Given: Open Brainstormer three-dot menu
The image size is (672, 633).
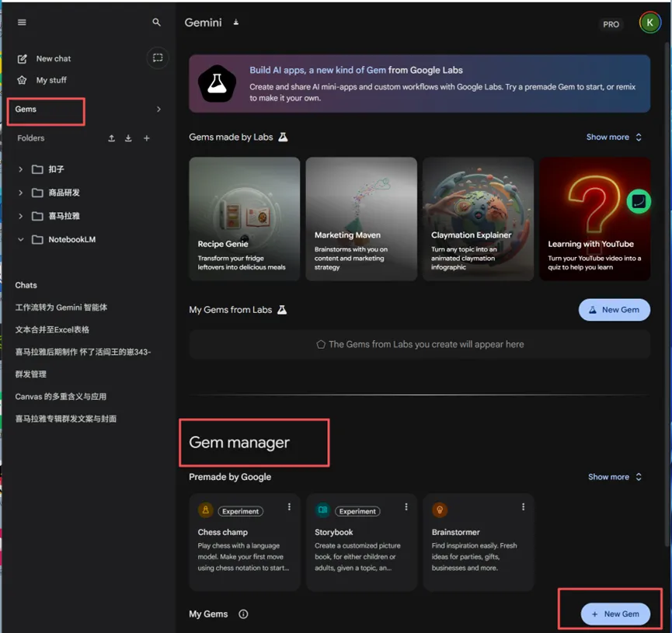Looking at the screenshot, I should click(x=524, y=507).
